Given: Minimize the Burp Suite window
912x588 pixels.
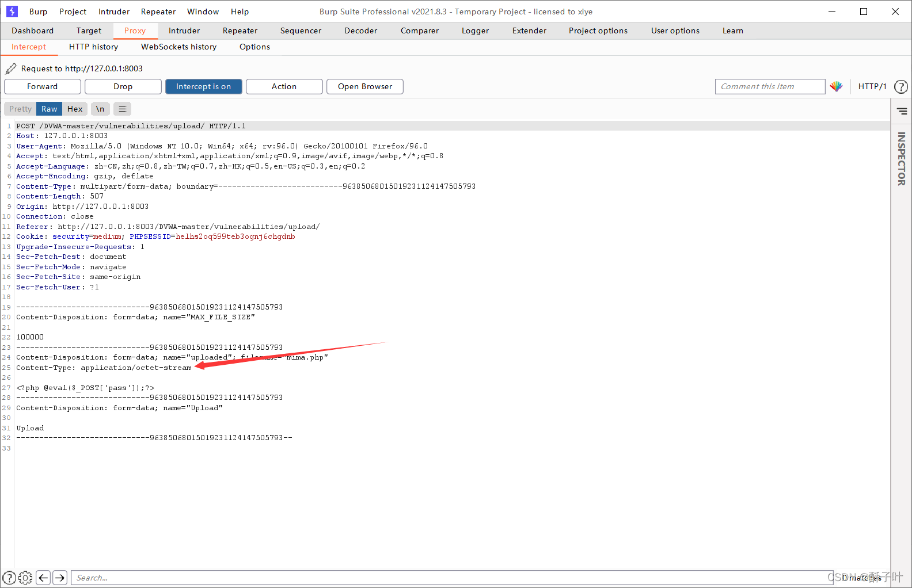Looking at the screenshot, I should click(x=832, y=12).
